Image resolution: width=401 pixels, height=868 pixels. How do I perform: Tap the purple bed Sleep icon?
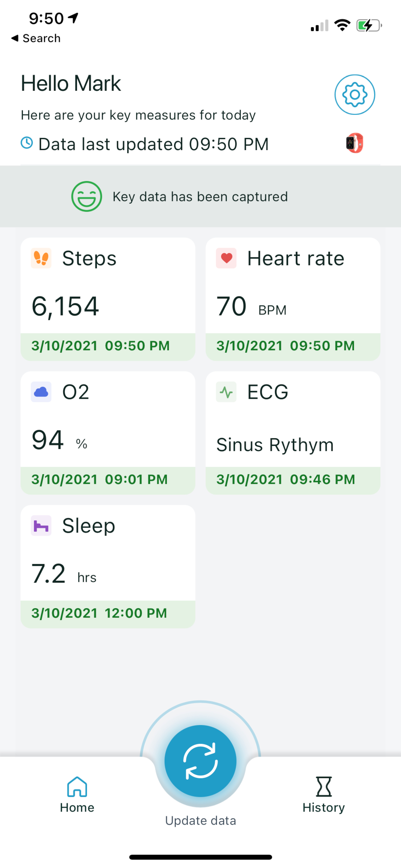[x=41, y=526]
